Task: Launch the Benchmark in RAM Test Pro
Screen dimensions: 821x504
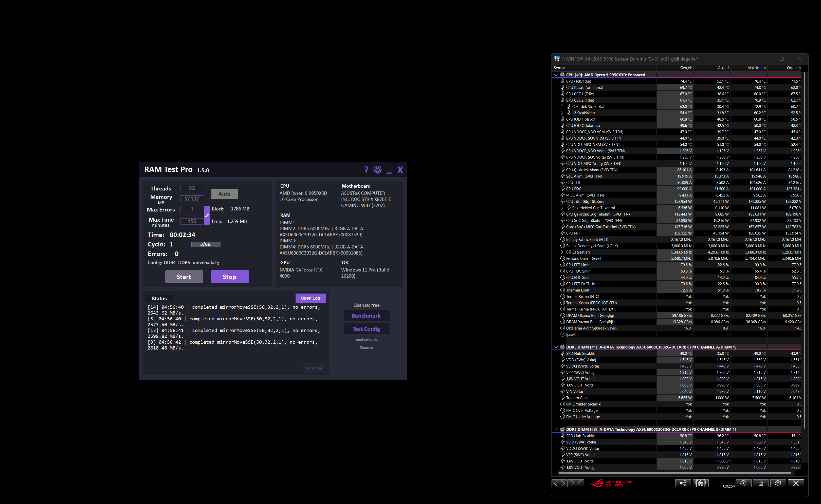Action: coord(366,316)
